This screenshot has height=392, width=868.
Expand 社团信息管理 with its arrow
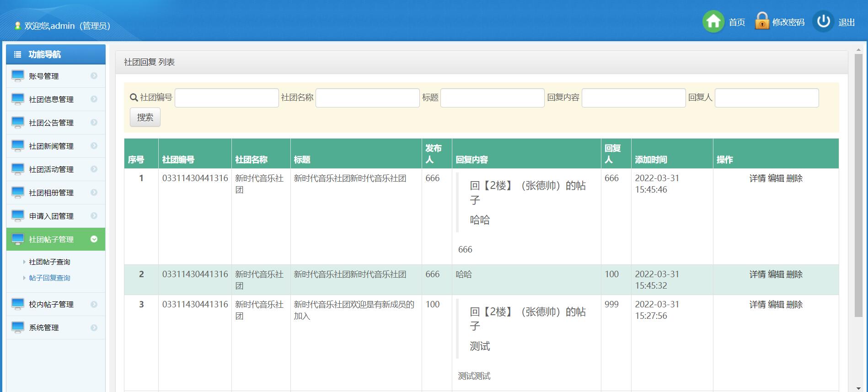94,99
